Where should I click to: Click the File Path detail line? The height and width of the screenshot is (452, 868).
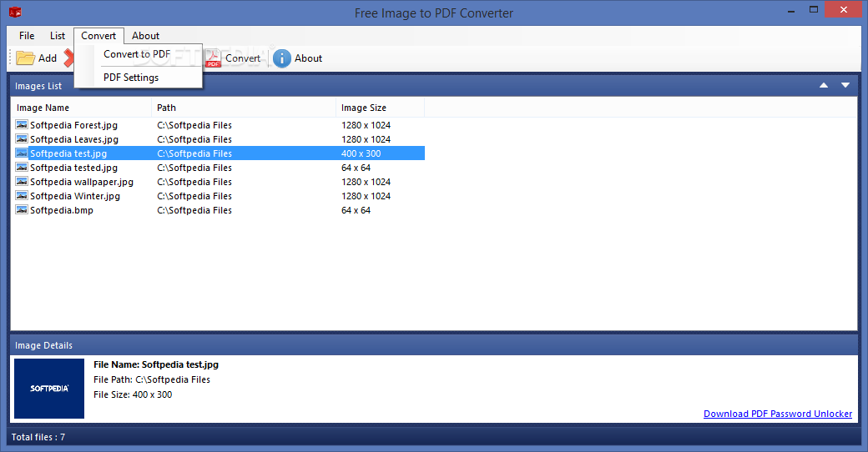[x=152, y=379]
